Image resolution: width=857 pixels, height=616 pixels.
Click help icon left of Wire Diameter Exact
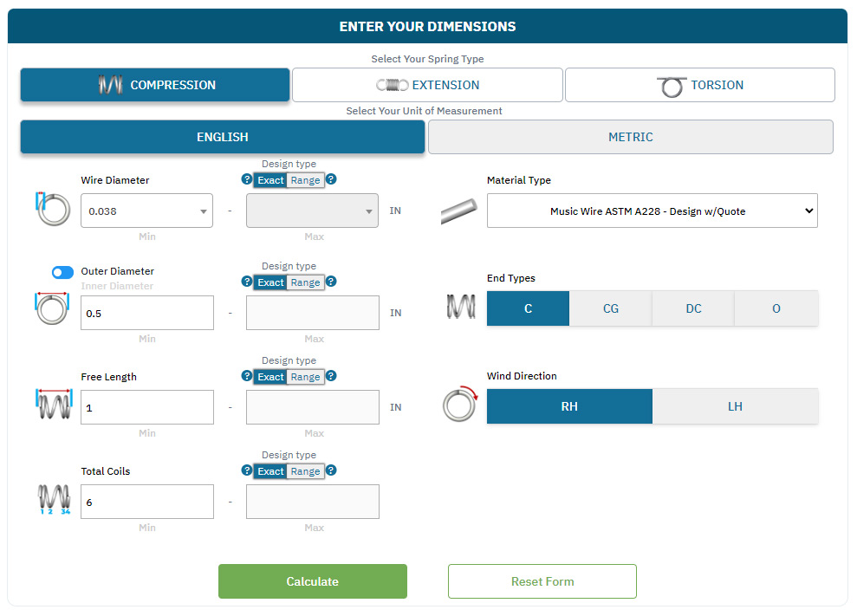pyautogui.click(x=247, y=180)
